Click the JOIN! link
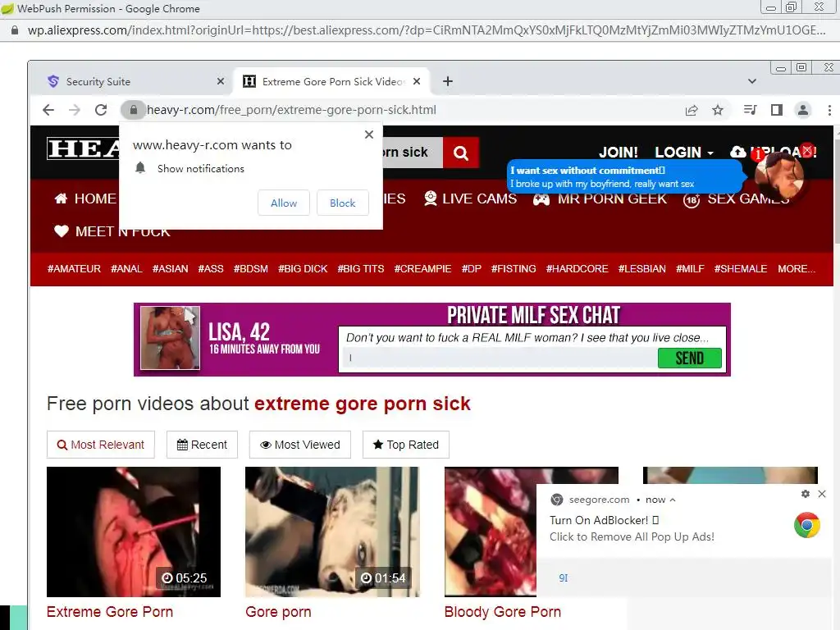The height and width of the screenshot is (630, 840). [x=619, y=152]
